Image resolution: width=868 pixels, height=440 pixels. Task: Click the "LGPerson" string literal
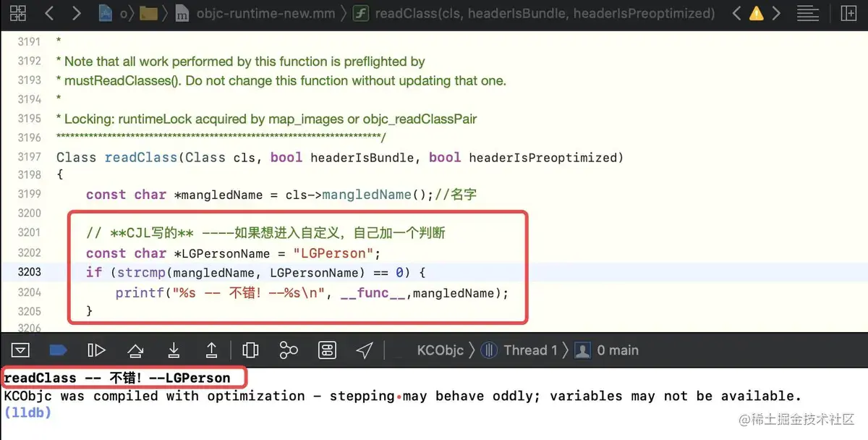[x=333, y=253]
